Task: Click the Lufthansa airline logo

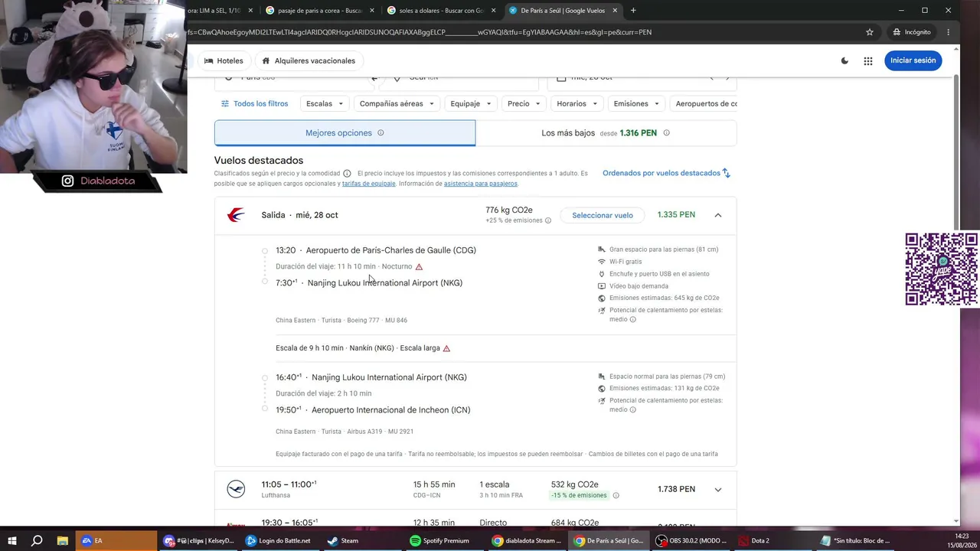Action: pos(236,489)
